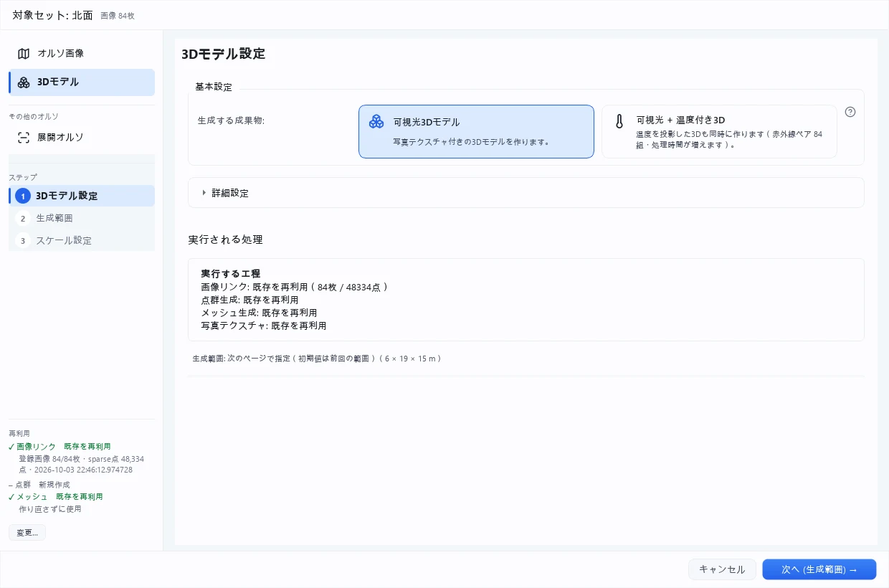Select the 可視光 + 温度付き3D output option
Viewport: 889px width, 588px height.
(x=719, y=131)
